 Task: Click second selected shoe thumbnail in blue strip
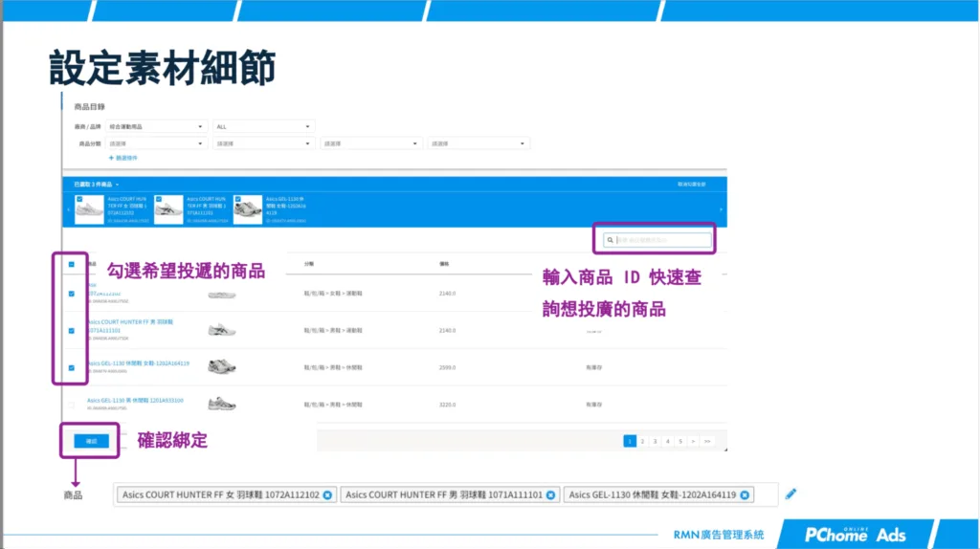point(168,209)
